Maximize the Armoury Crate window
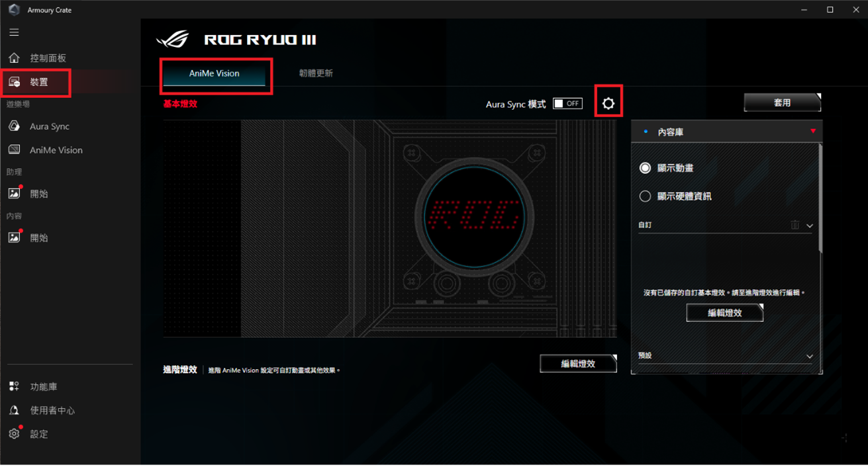The width and height of the screenshot is (868, 467). click(x=830, y=10)
